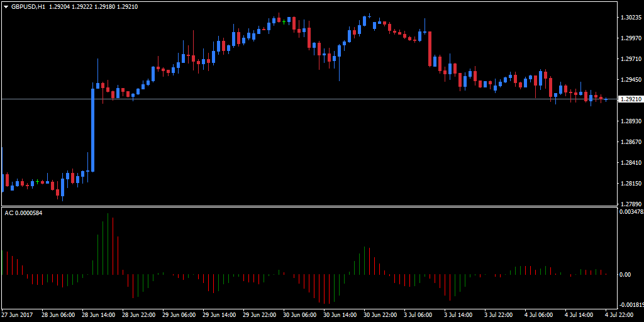Click the 30 Jun 22:00 time label

pyautogui.click(x=380, y=315)
